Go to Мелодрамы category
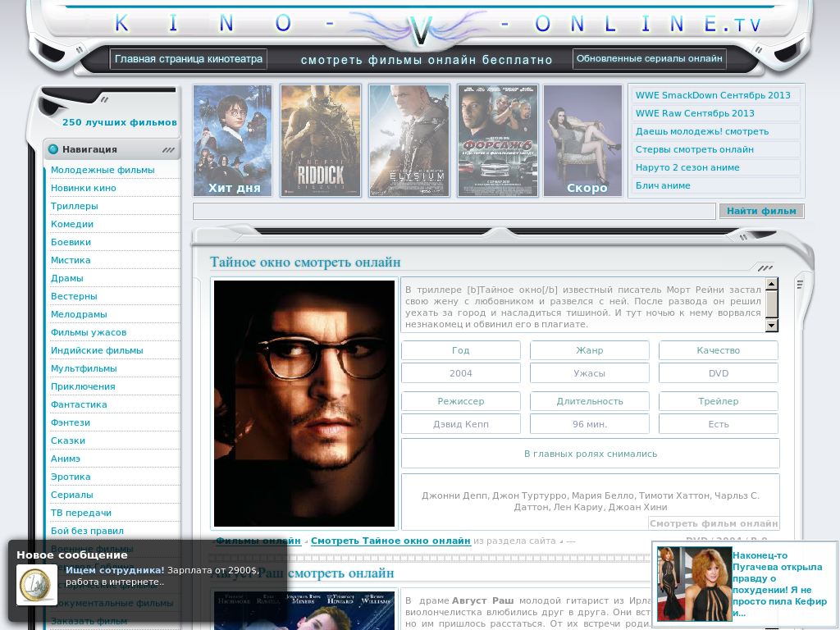This screenshot has height=630, width=840. [x=79, y=314]
